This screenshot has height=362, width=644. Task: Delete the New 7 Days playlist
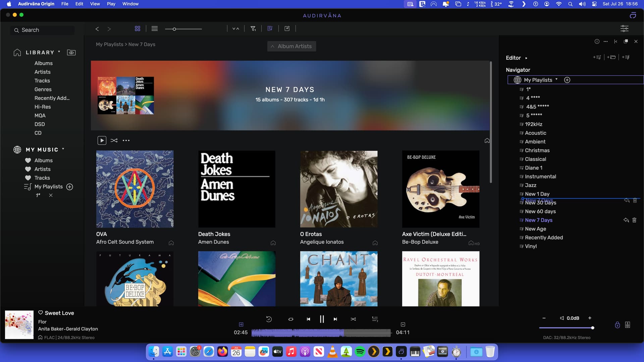tap(634, 220)
